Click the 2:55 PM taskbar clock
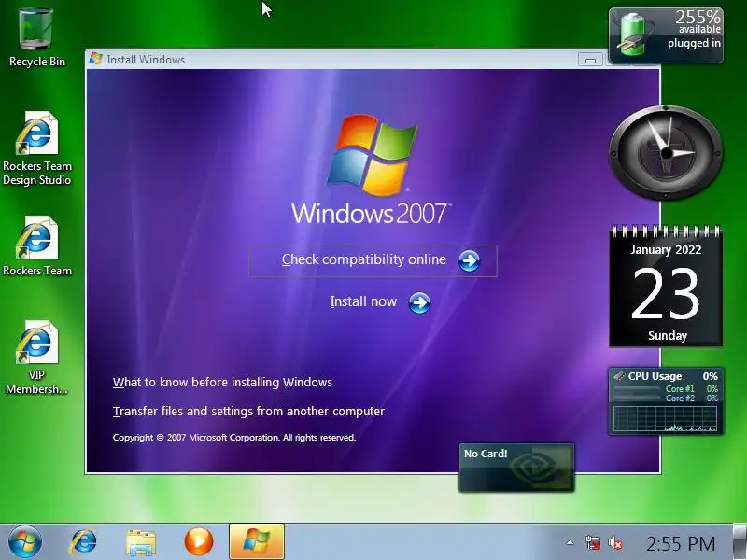This screenshot has height=560, width=747. (x=681, y=543)
